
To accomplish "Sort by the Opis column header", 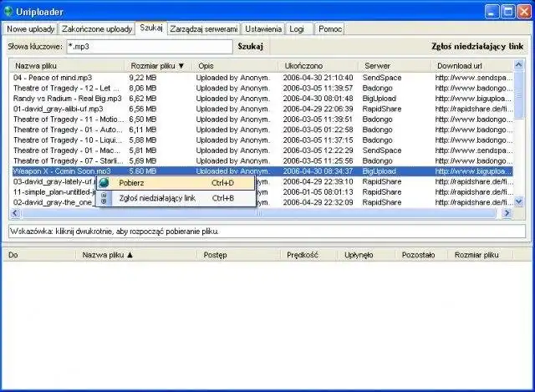I will tap(236, 66).
